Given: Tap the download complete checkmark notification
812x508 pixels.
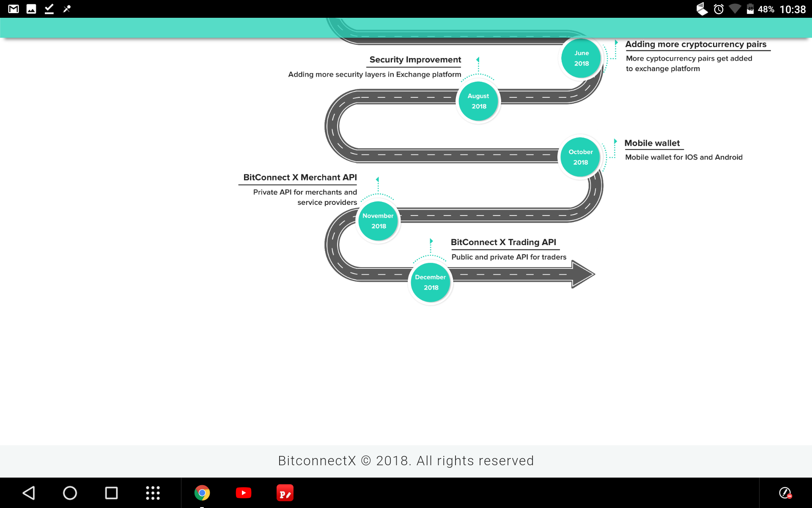Looking at the screenshot, I should [49, 9].
